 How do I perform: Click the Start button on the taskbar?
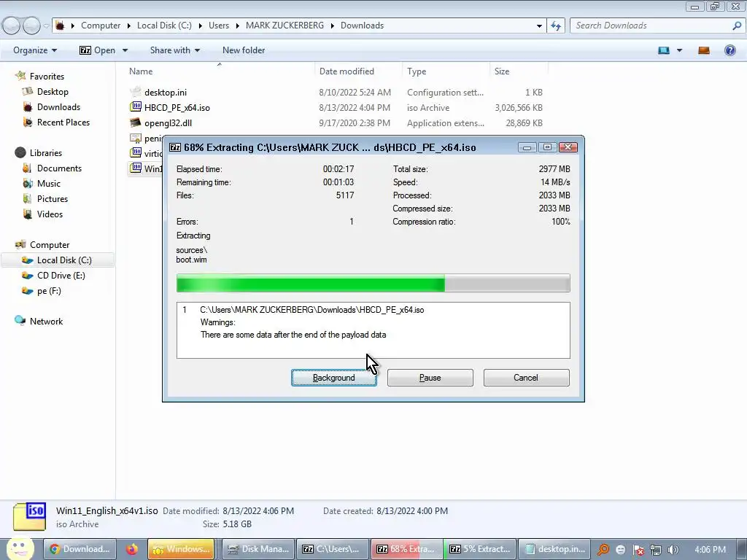20,548
